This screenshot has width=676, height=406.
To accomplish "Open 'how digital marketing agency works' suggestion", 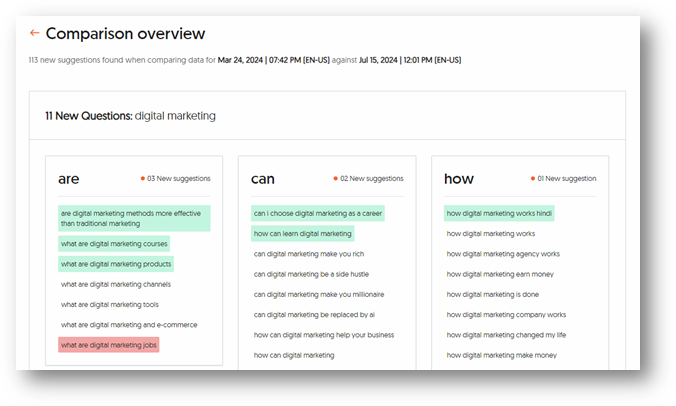I will coord(503,254).
